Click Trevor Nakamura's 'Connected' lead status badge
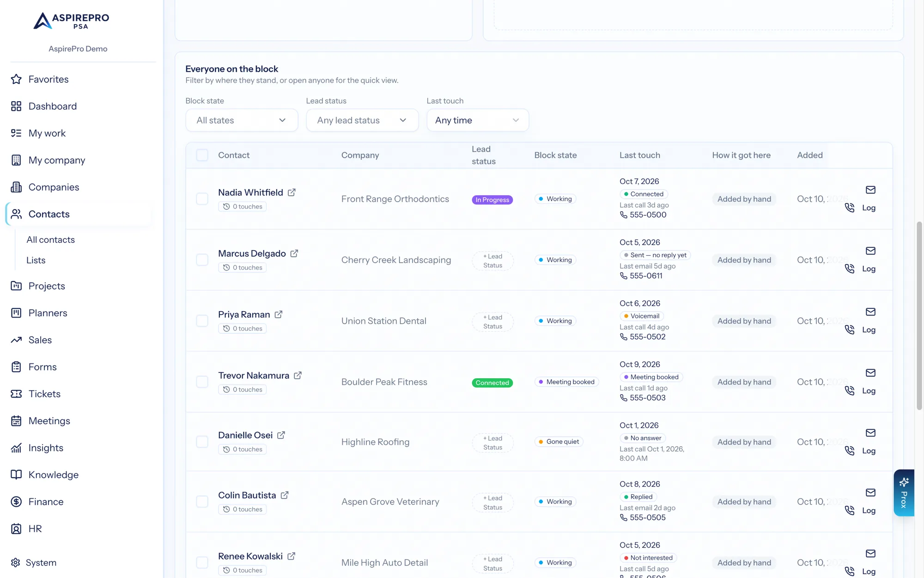The height and width of the screenshot is (578, 924). pos(492,383)
